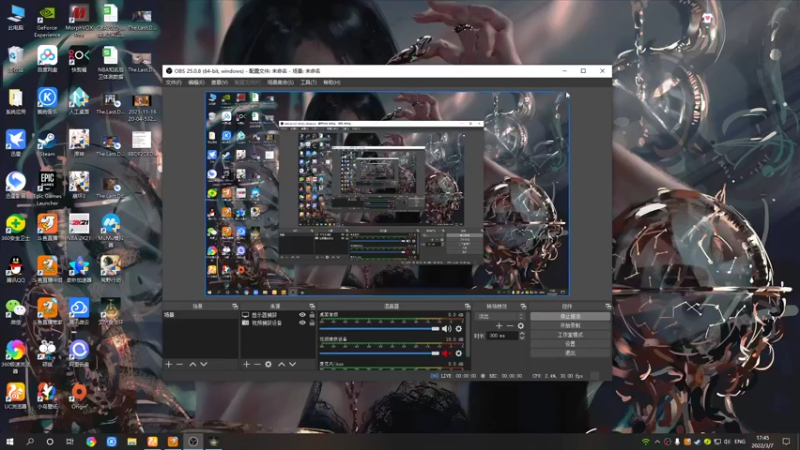This screenshot has height=450, width=800.
Task: Open Steam desktop shortcut
Action: tap(47, 143)
